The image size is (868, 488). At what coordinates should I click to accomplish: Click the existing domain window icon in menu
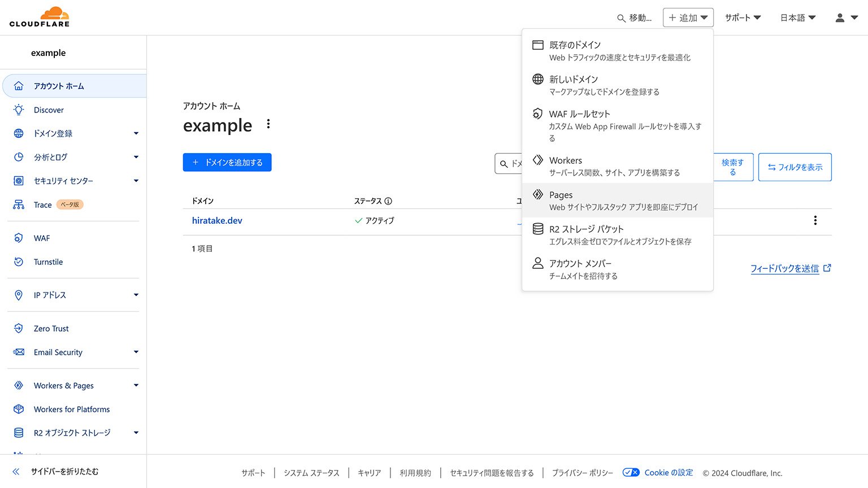point(538,45)
